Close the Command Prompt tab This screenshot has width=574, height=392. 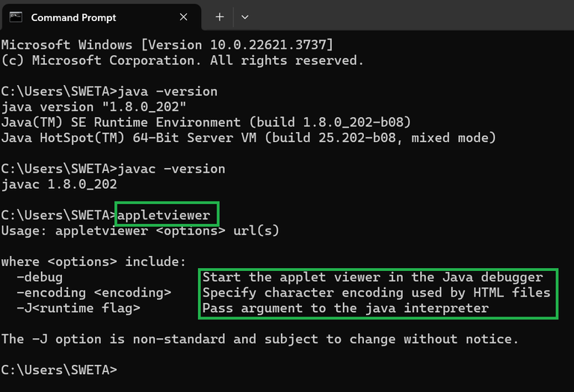coord(183,17)
